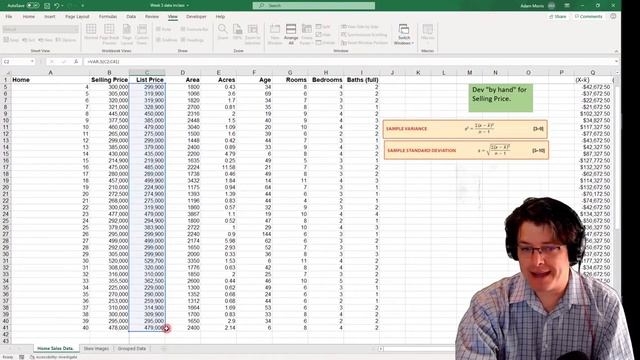Image resolution: width=640 pixels, height=360 pixels.
Task: Open the Sheet View dropdown box
Action: 40,29
